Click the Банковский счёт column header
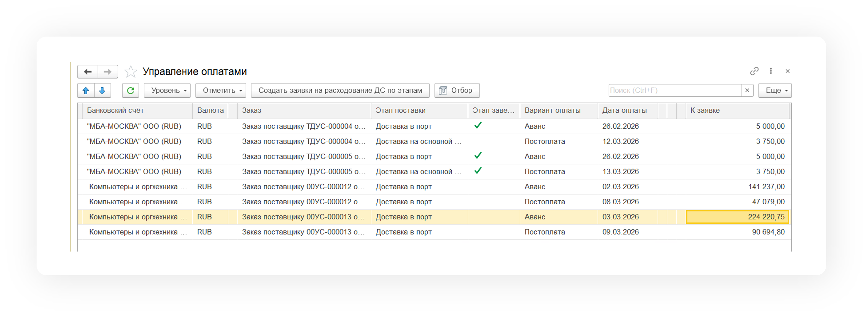This screenshot has height=317, width=868. pos(115,110)
